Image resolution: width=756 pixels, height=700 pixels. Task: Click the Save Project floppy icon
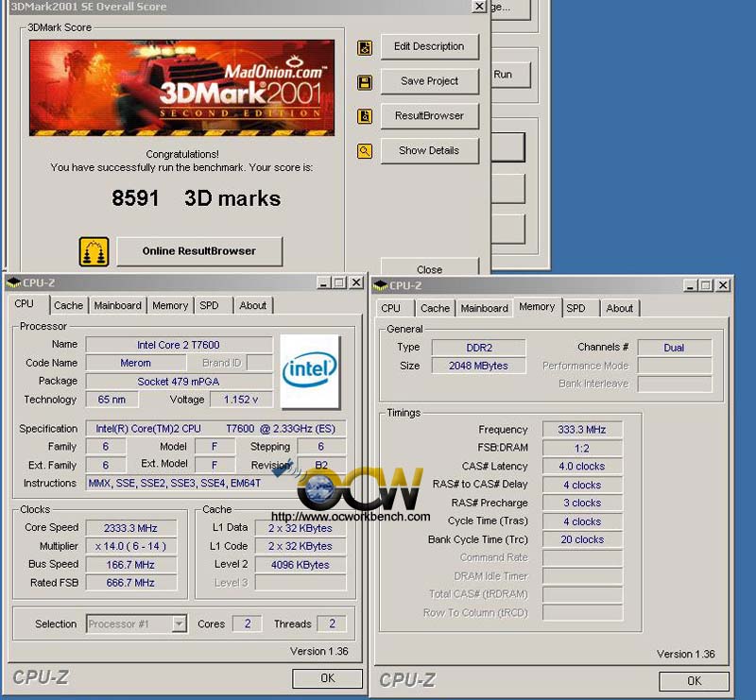365,82
